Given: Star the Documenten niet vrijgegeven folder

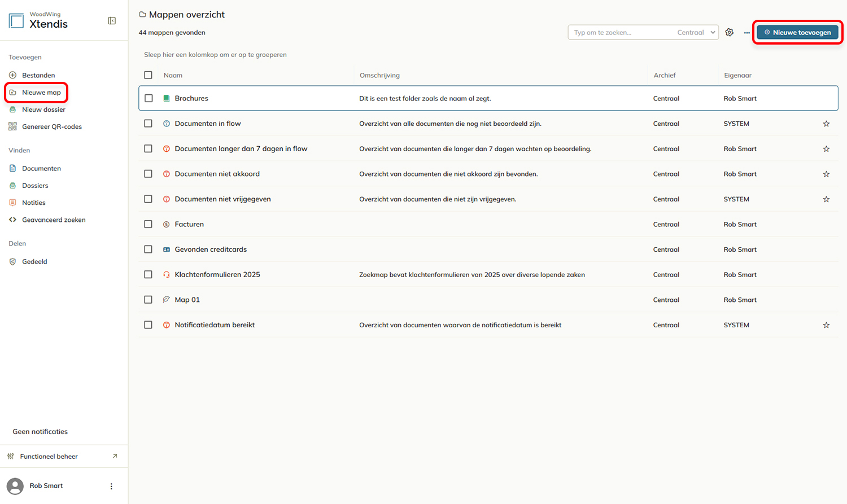Looking at the screenshot, I should tap(826, 199).
